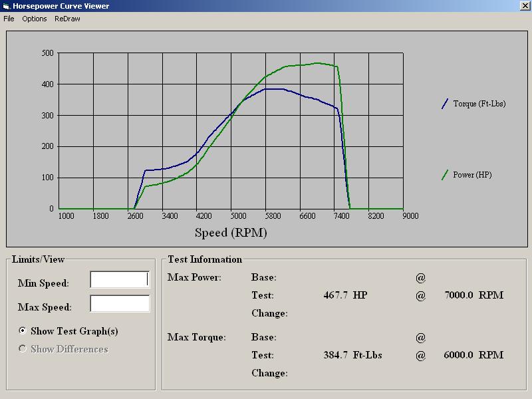Click the 384.7 Ft-Lbs max torque value
This screenshot has width=532, height=399.
click(352, 355)
